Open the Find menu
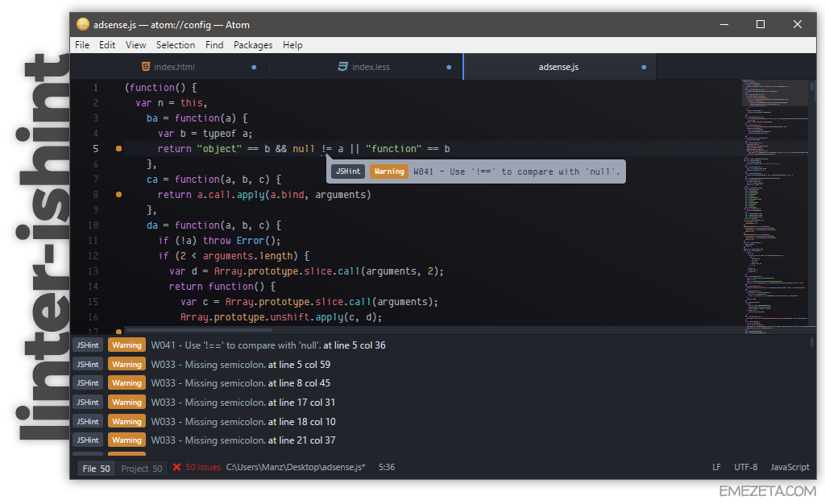 (x=214, y=45)
